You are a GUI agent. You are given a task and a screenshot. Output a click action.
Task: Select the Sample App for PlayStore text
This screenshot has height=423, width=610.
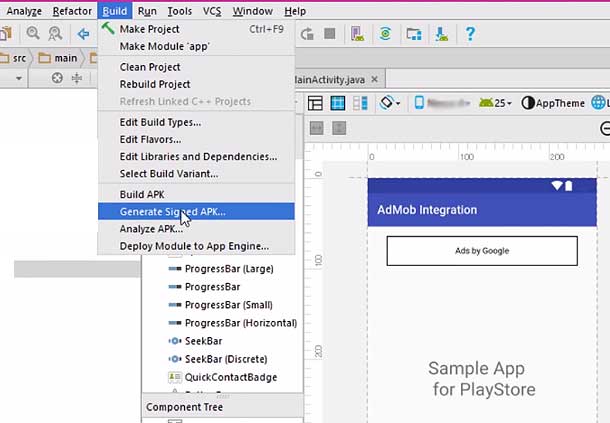482,379
